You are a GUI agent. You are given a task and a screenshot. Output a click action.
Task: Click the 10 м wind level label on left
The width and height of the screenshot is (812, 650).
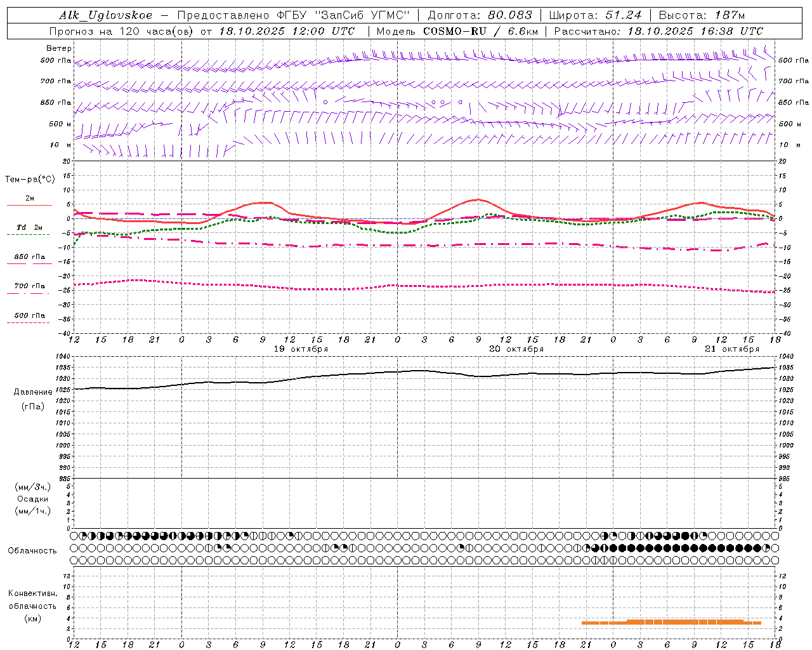61,145
